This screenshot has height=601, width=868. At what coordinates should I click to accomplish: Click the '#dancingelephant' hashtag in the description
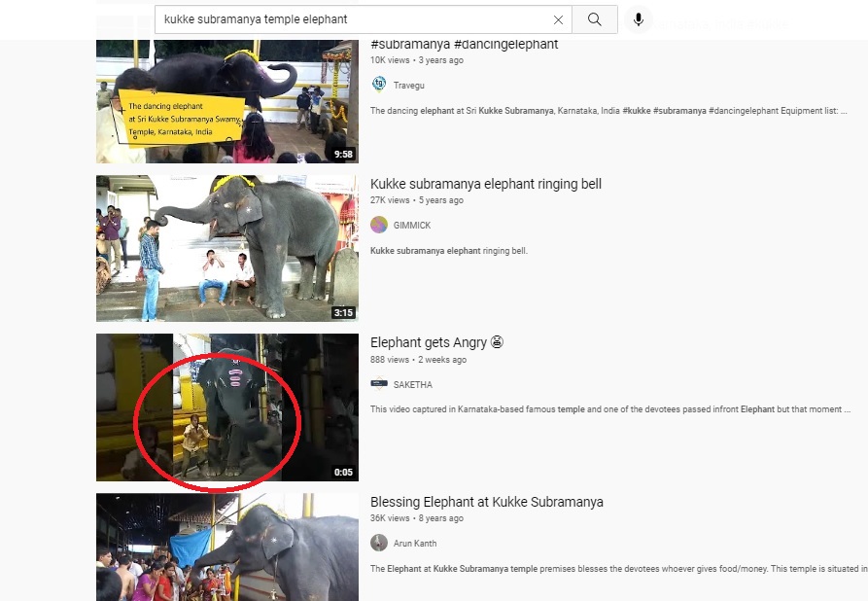[x=744, y=111]
